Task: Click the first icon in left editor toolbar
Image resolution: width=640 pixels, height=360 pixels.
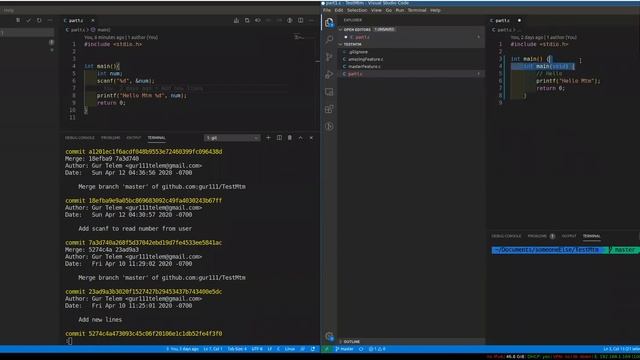Action: (236, 20)
